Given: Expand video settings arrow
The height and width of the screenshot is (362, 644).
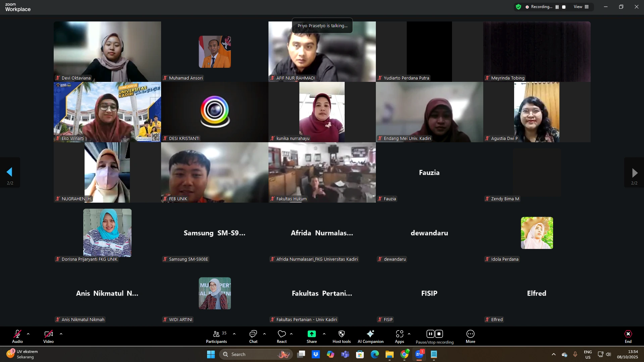Looking at the screenshot, I should pos(61,334).
